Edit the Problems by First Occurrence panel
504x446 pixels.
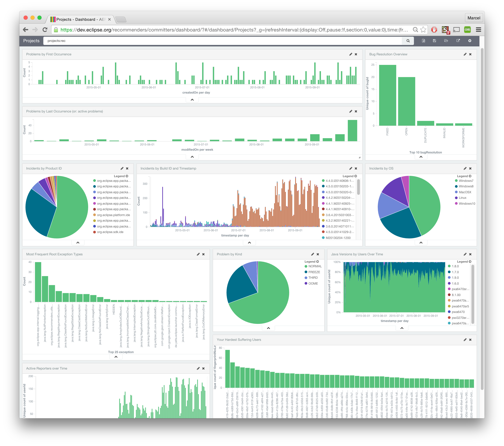351,54
